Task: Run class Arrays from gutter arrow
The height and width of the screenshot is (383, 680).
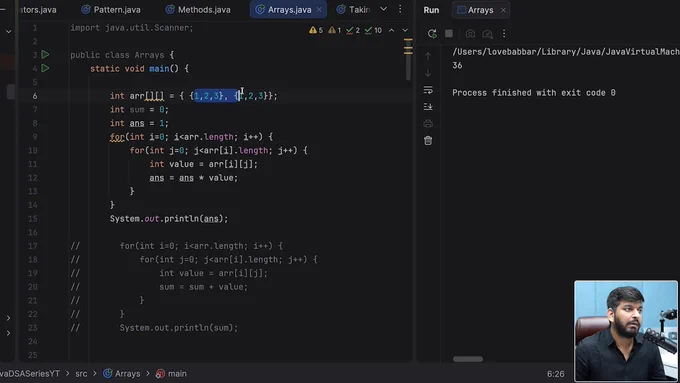Action: click(x=45, y=55)
